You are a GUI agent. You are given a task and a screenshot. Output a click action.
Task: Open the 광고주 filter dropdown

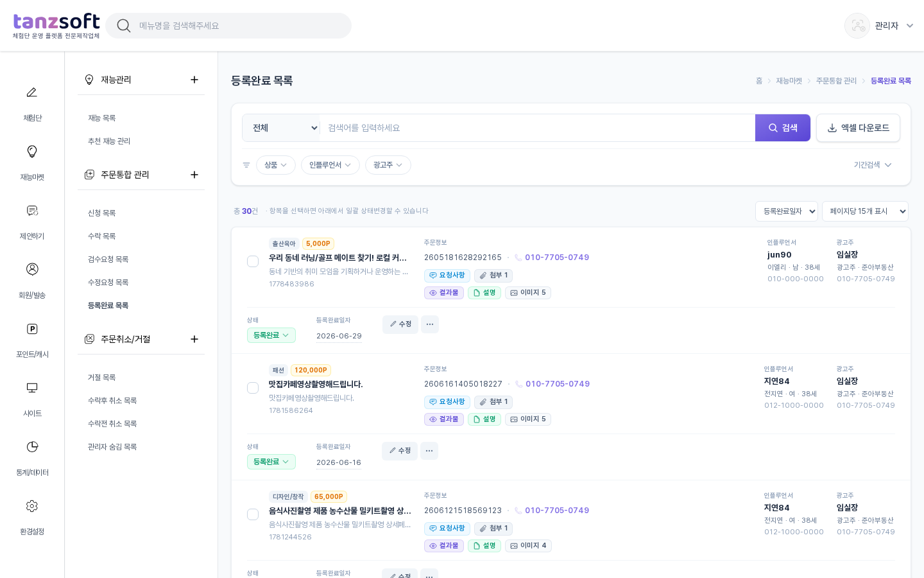pyautogui.click(x=388, y=165)
